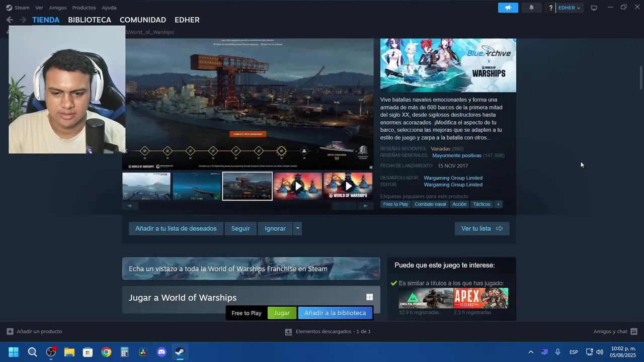
Task: Click the Steam taskbar icon
Action: point(180,352)
